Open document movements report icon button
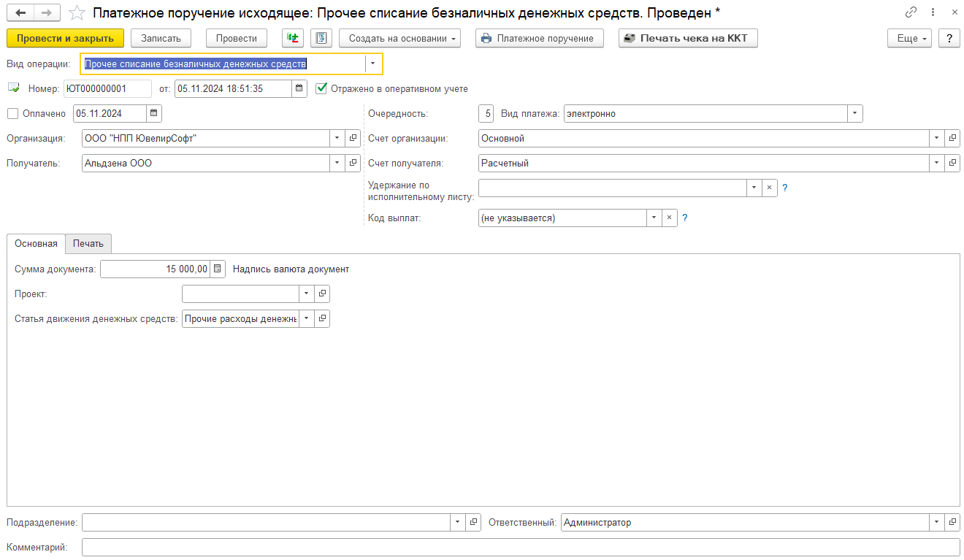Image resolution: width=964 pixels, height=560 pixels. (x=321, y=38)
